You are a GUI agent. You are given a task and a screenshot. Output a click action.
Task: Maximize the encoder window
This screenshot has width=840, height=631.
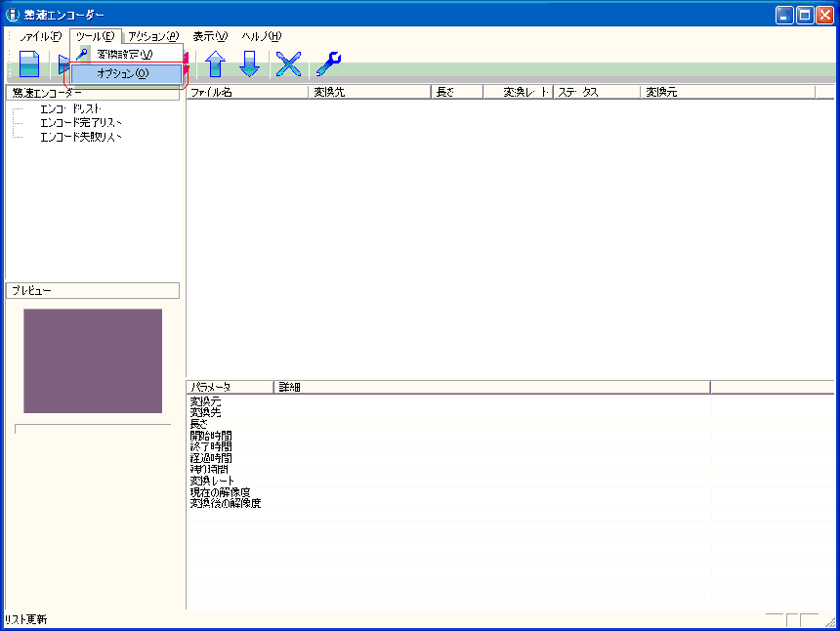coord(805,15)
